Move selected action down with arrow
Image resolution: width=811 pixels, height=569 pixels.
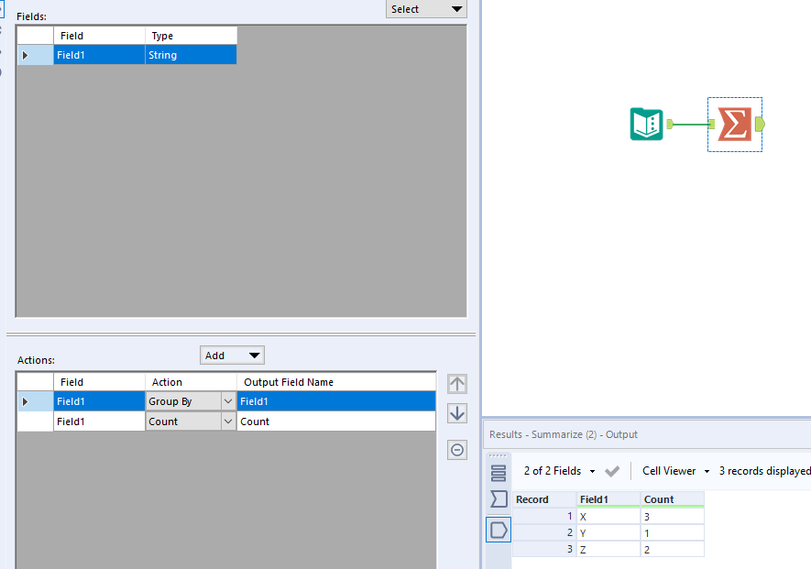[x=457, y=413]
